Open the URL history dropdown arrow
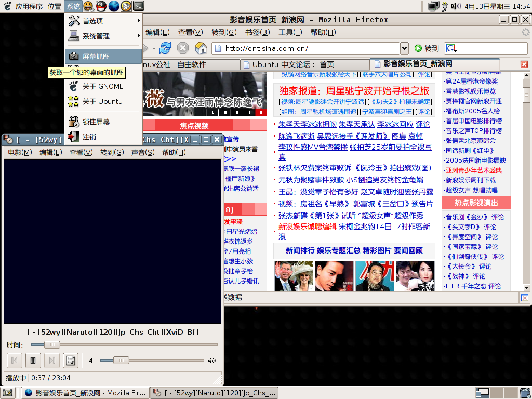The image size is (532, 399). click(x=404, y=48)
